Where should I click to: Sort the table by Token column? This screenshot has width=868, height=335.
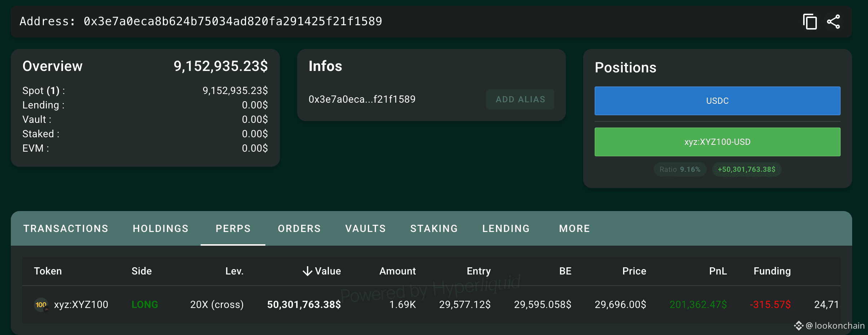[48, 271]
